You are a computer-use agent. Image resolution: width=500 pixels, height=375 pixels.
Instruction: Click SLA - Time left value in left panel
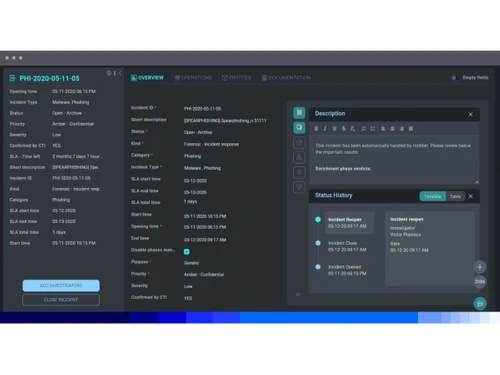tap(77, 156)
